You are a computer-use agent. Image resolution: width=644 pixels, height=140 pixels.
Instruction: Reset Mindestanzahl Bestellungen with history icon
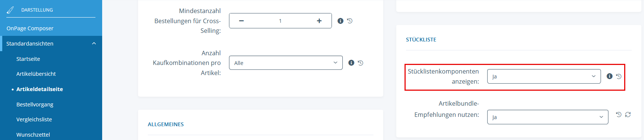tap(350, 21)
